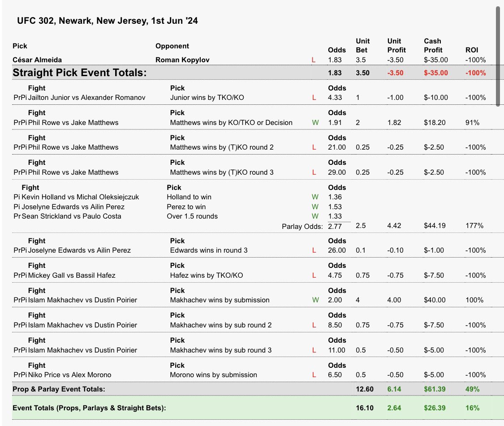Click the ROI column header
Screen dimensions: 504x426
click(472, 50)
